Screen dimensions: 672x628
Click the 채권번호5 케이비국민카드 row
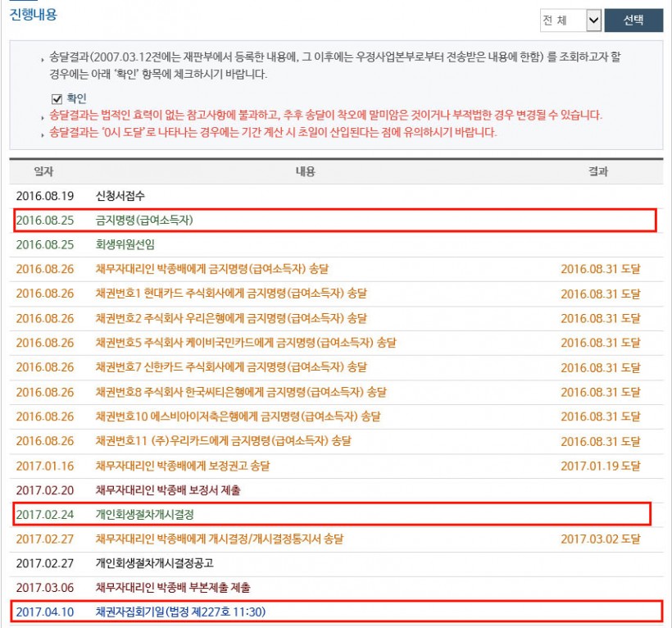click(x=336, y=343)
